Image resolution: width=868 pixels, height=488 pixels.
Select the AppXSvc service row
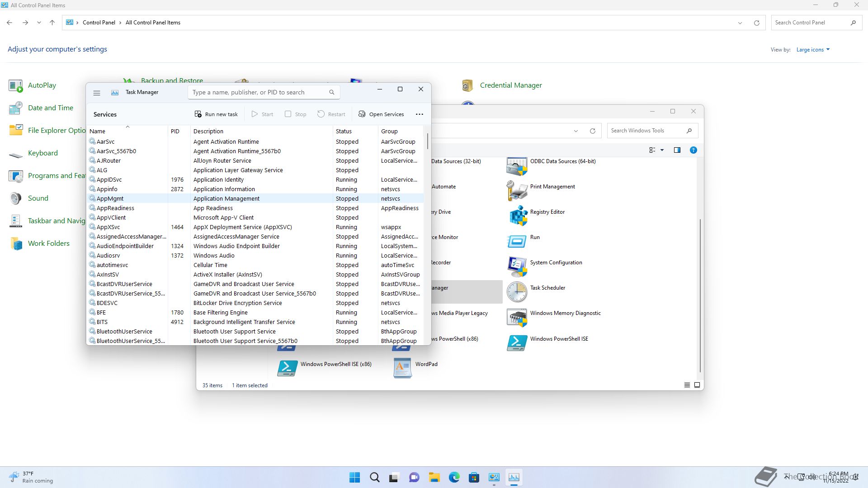(255, 227)
